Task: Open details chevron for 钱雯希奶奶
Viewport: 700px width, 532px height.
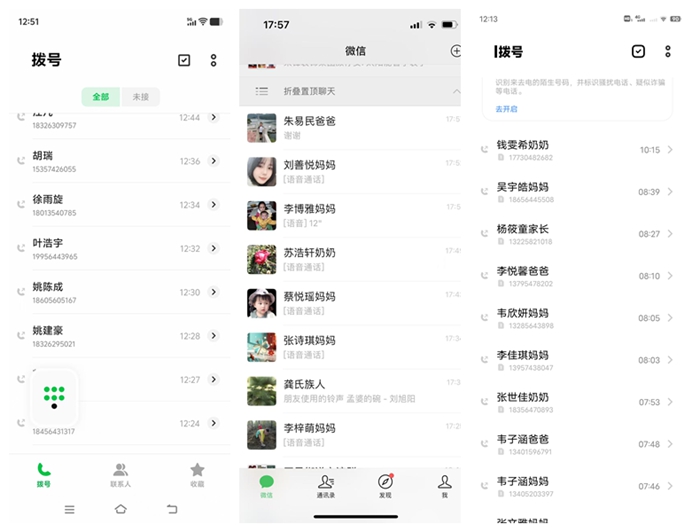Action: [x=670, y=150]
